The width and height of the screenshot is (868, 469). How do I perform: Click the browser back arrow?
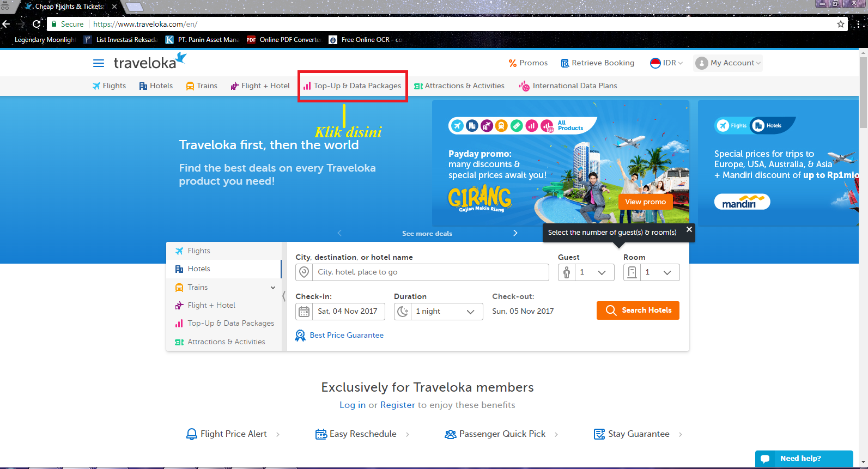(x=6, y=24)
